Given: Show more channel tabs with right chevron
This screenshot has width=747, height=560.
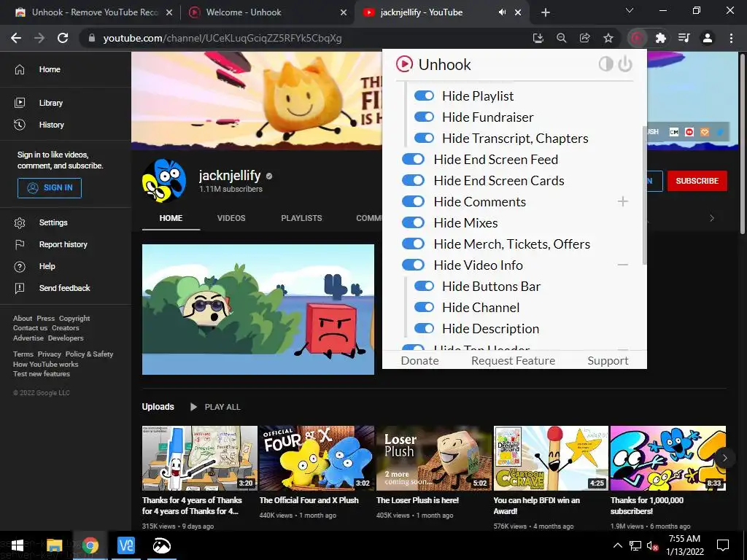Looking at the screenshot, I should [712, 218].
